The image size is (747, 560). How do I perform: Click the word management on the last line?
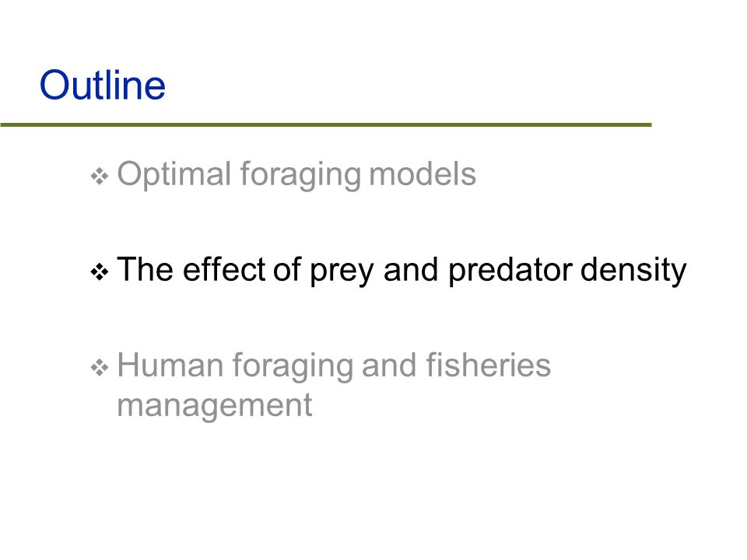pyautogui.click(x=215, y=406)
